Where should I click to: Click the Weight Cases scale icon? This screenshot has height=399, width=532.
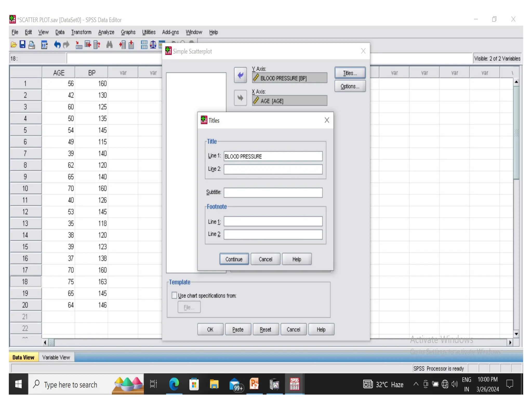click(153, 45)
